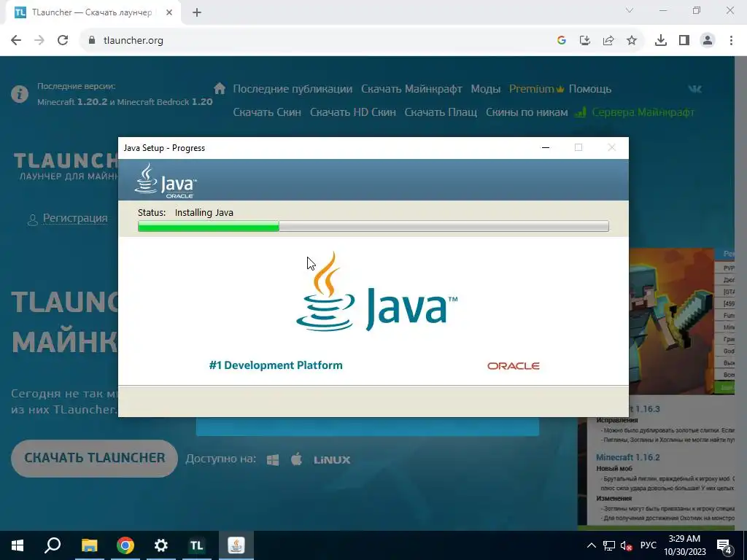The width and height of the screenshot is (747, 560).
Task: Open Скины по никам link
Action: [527, 112]
